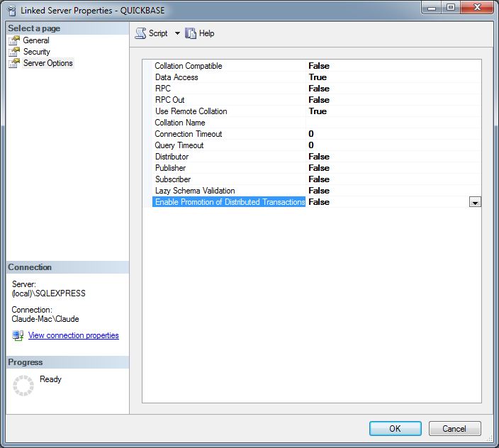Select the Lazy Schema Validation property
499x448 pixels.
coord(195,191)
